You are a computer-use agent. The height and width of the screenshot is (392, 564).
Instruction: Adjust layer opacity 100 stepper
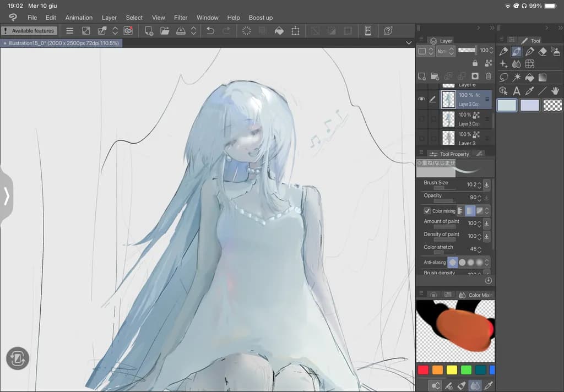coord(491,51)
